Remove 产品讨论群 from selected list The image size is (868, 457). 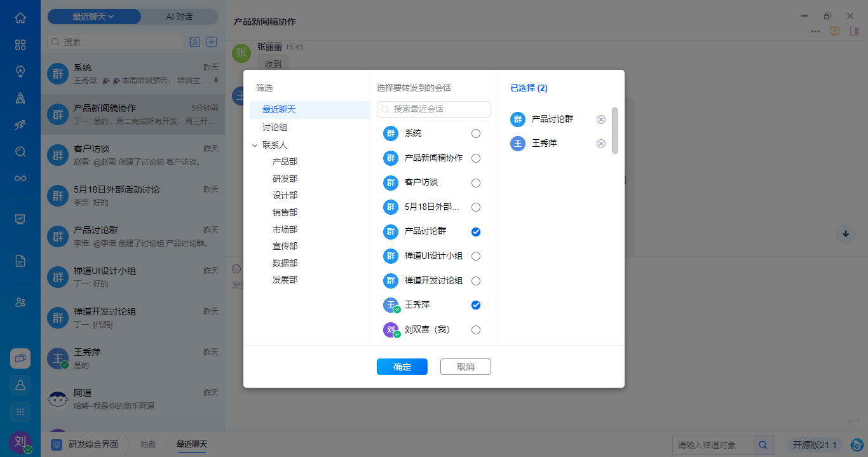(x=601, y=119)
